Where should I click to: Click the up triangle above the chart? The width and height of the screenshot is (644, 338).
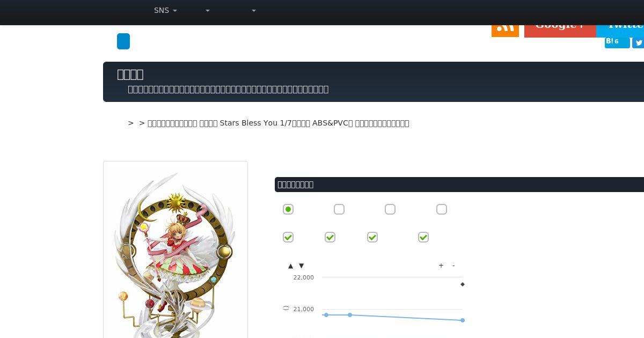coord(291,266)
